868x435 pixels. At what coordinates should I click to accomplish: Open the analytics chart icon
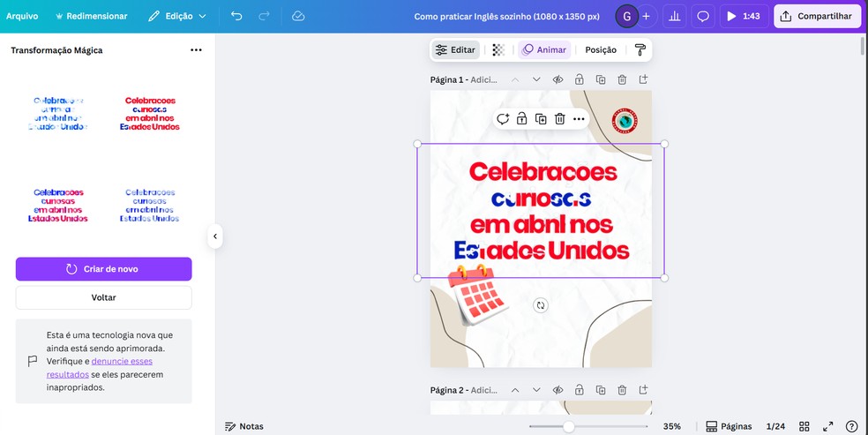tap(674, 16)
